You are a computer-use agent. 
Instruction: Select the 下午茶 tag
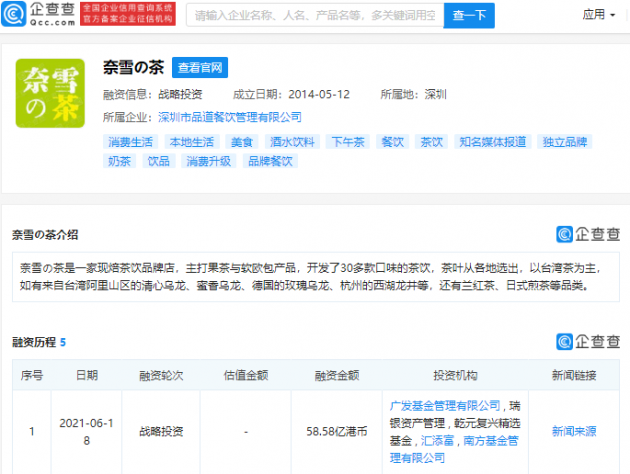click(x=348, y=142)
